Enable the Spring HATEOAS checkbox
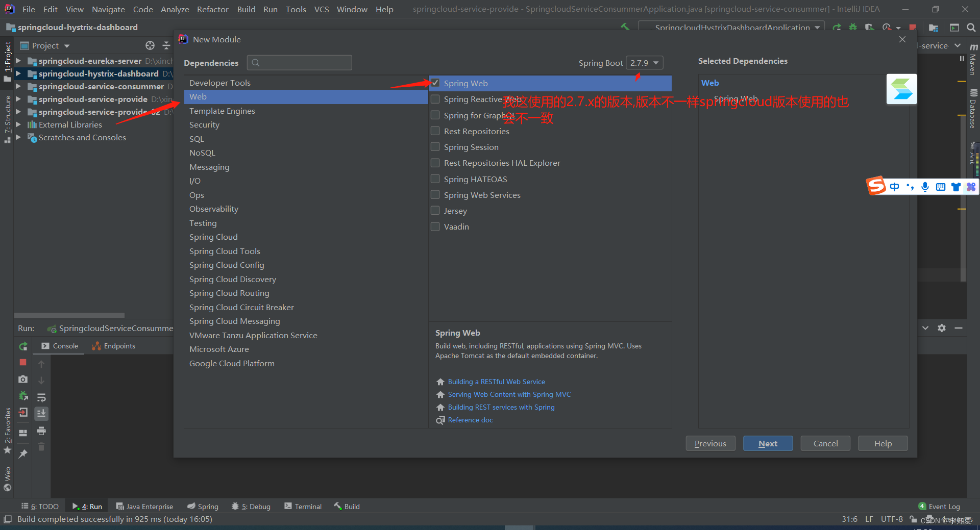The height and width of the screenshot is (530, 980). 435,179
